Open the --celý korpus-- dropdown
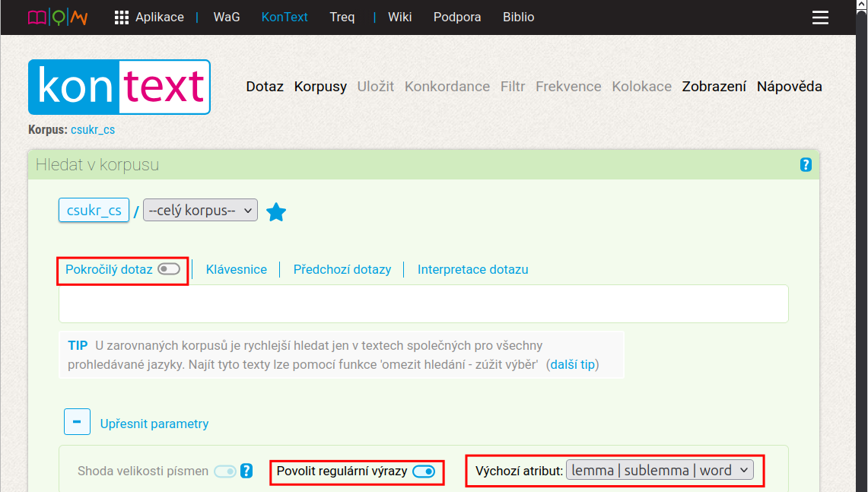The image size is (868, 492). coord(201,211)
